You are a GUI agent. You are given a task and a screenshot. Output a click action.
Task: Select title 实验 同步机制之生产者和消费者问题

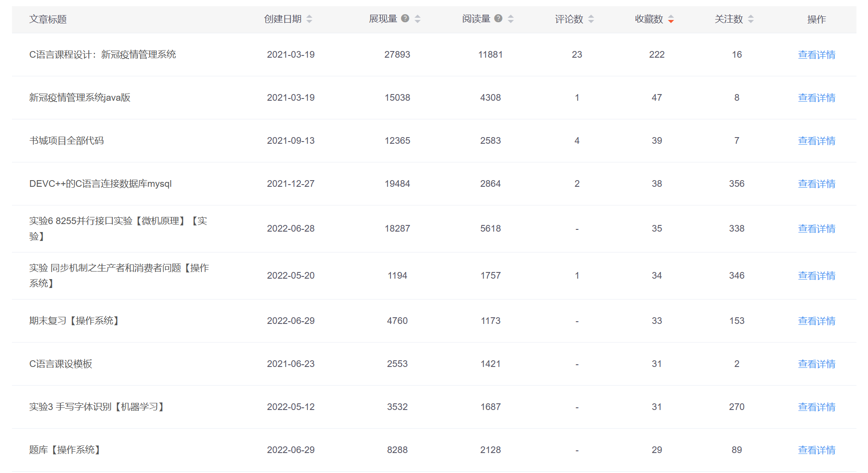[x=119, y=276]
